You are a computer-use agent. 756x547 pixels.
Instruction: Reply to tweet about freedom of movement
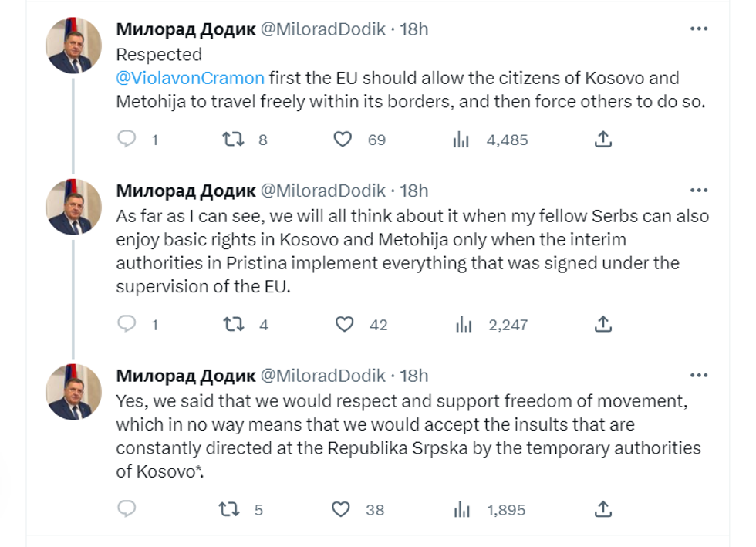127,508
